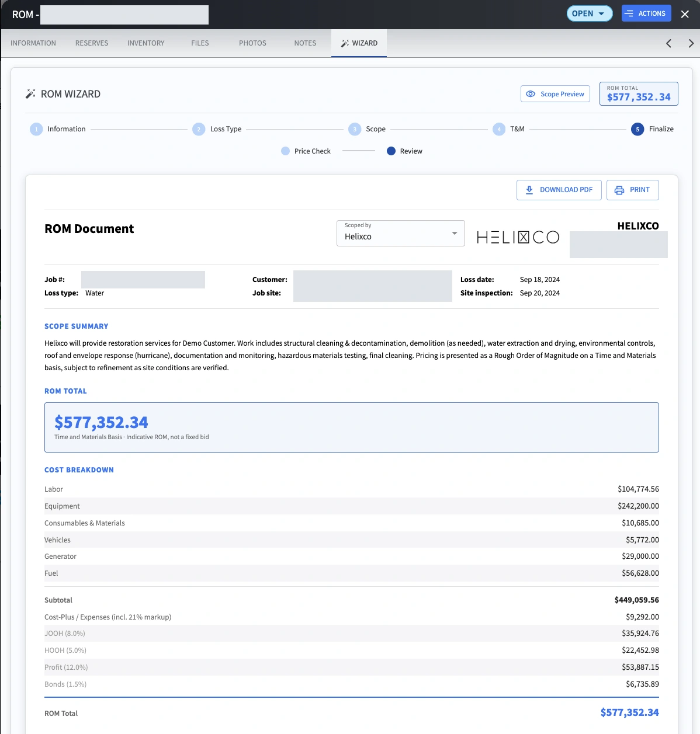Image resolution: width=700 pixels, height=734 pixels.
Task: Go to step 4 T&M
Action: 508,129
